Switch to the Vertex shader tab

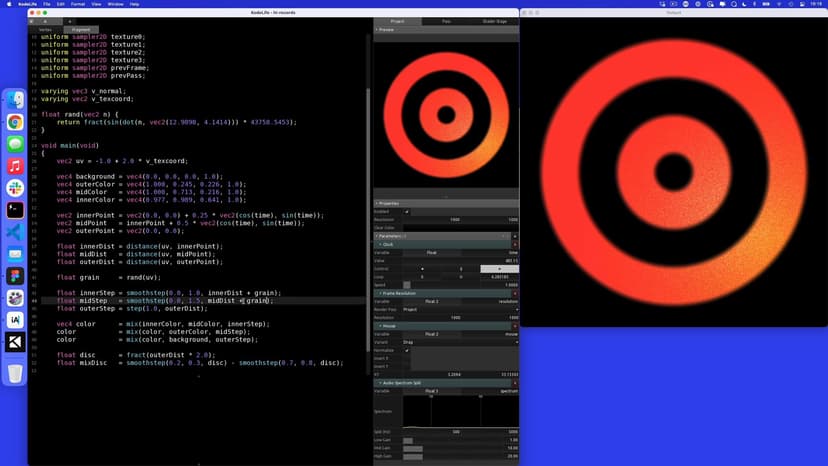tap(45, 30)
